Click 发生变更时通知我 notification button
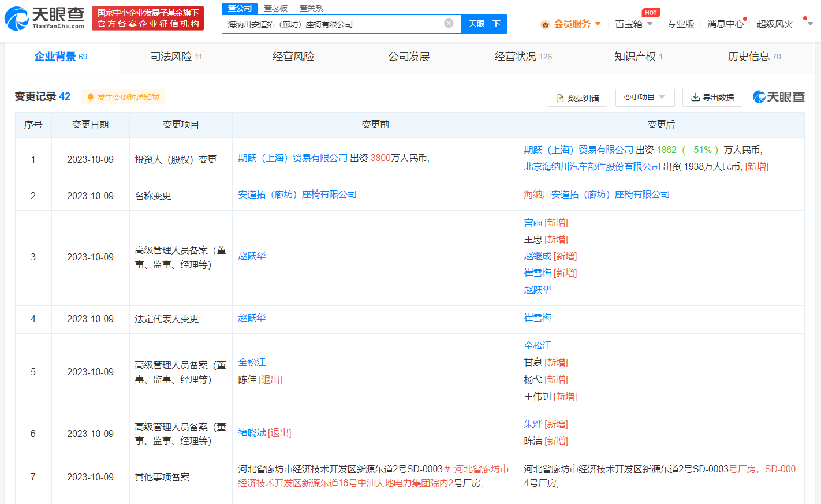Screen dimensions: 821x504 [x=123, y=97]
